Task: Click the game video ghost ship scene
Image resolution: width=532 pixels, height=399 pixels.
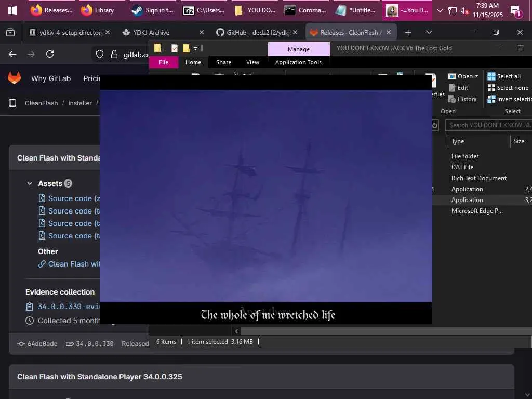Action: [265, 196]
